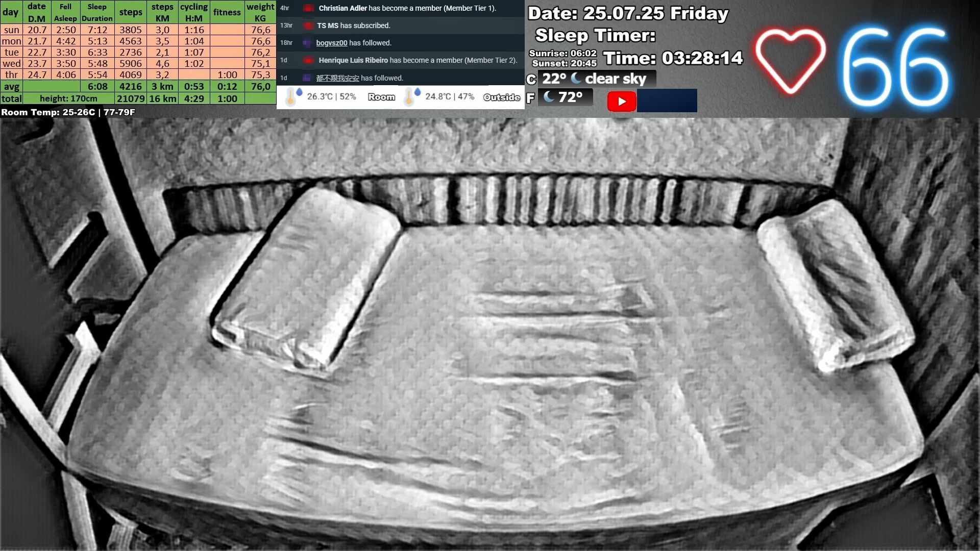Click Henrique Luis Ribeiro member event name
Image resolution: width=980 pixels, height=551 pixels.
(353, 60)
